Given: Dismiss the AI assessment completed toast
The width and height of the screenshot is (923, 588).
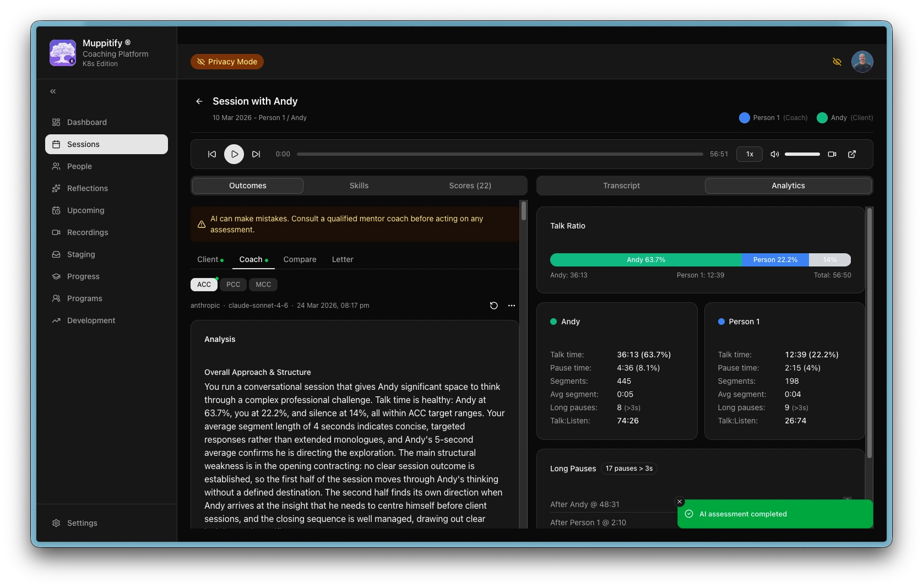Looking at the screenshot, I should click(680, 502).
